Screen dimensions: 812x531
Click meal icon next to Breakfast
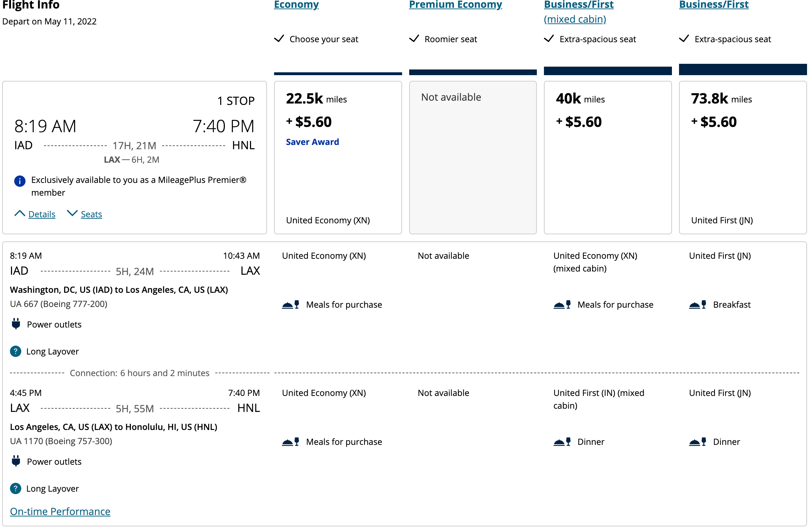click(x=697, y=304)
